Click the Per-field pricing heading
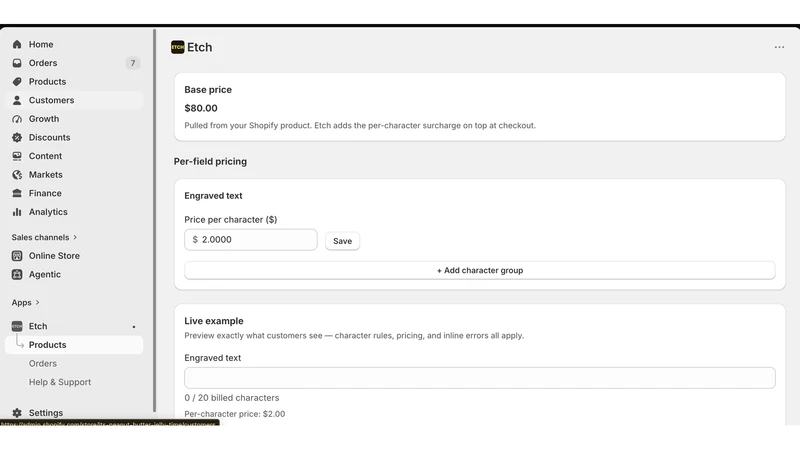 point(210,161)
